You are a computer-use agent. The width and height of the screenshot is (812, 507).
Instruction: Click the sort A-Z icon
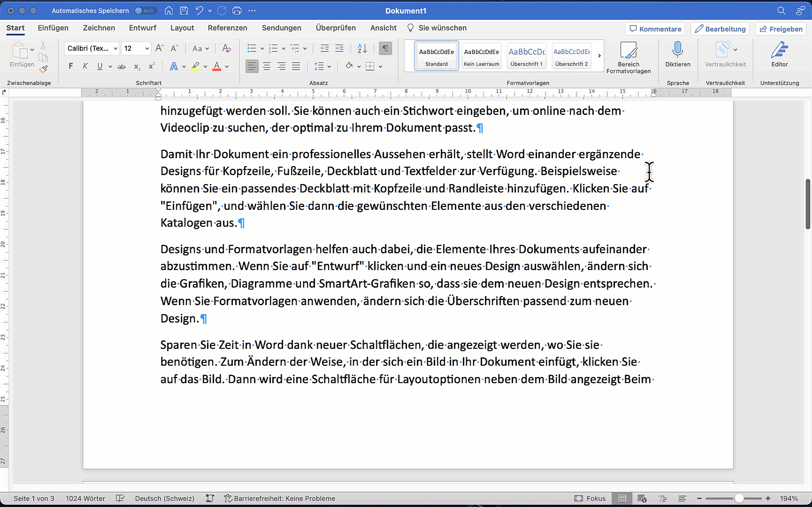point(362,48)
